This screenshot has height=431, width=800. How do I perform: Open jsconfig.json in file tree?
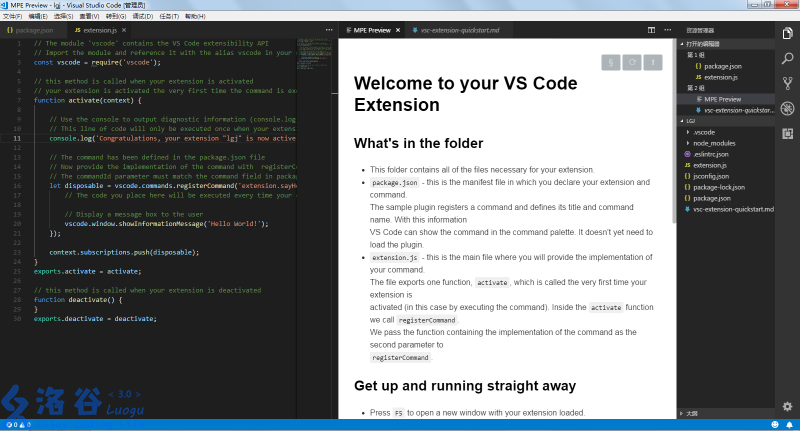pyautogui.click(x=726, y=176)
